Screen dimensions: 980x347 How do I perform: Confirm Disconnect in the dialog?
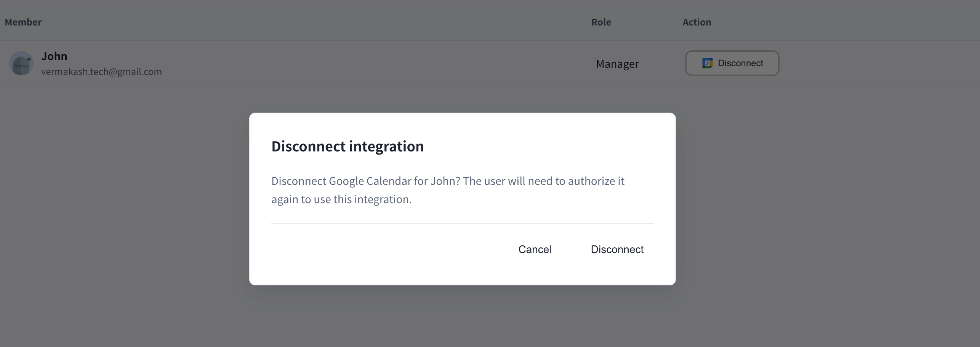pos(617,249)
